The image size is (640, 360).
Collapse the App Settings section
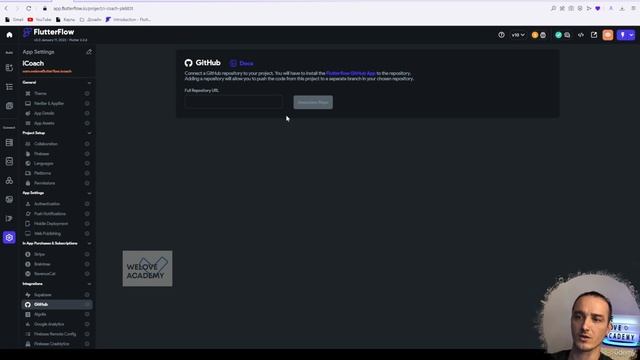89,193
